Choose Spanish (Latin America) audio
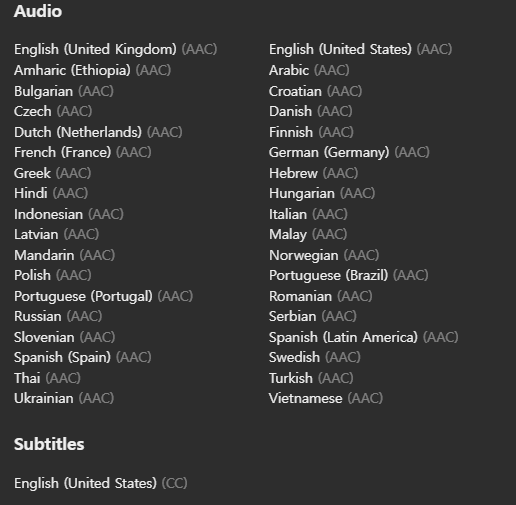Image resolution: width=516 pixels, height=505 pixels. click(x=363, y=337)
